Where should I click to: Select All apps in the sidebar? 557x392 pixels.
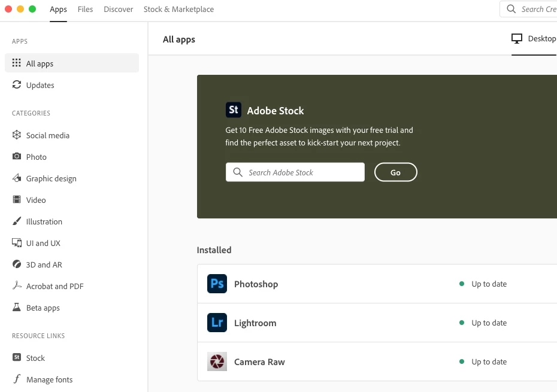(72, 63)
